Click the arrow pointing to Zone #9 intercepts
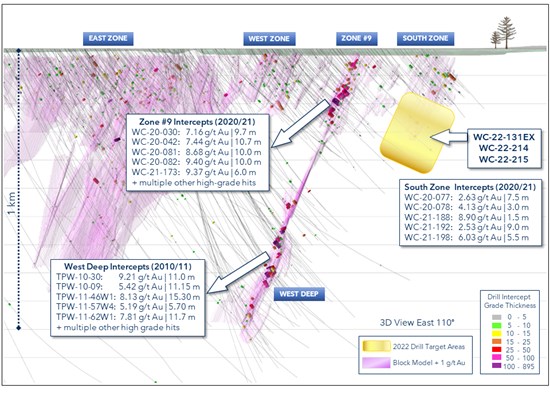 click(300, 123)
